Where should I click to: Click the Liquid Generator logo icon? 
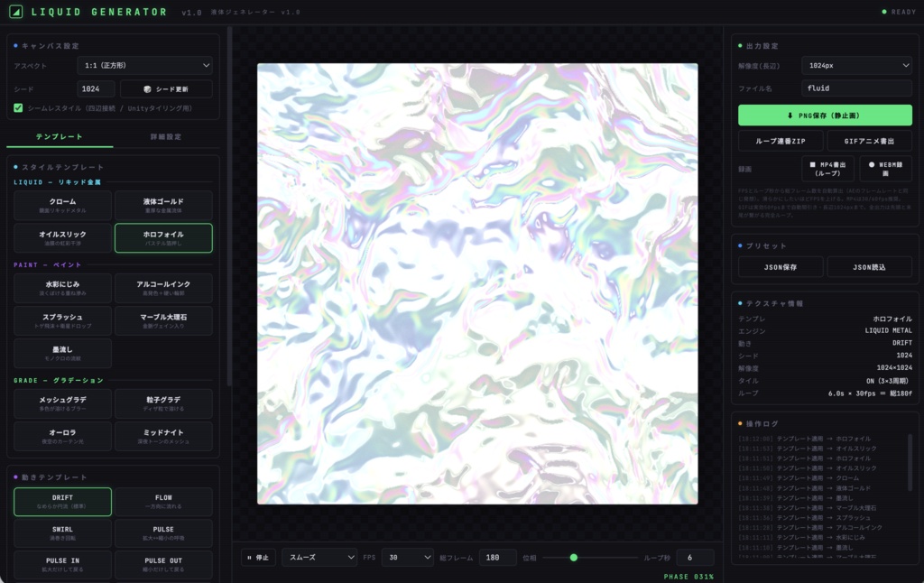(16, 12)
